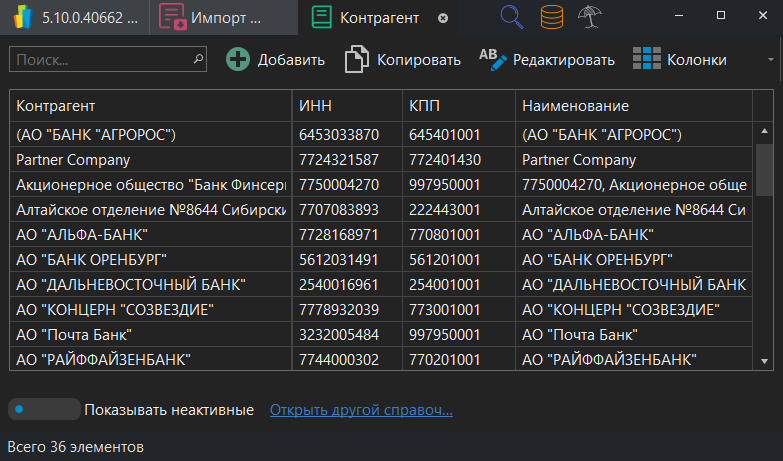Click the beach umbrella icon

(x=590, y=17)
